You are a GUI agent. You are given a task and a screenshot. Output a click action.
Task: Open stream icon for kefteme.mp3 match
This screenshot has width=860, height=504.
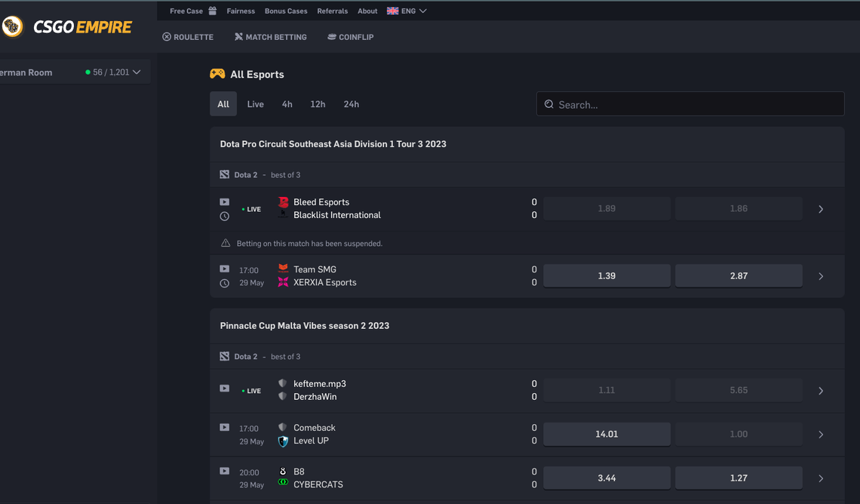[224, 389]
